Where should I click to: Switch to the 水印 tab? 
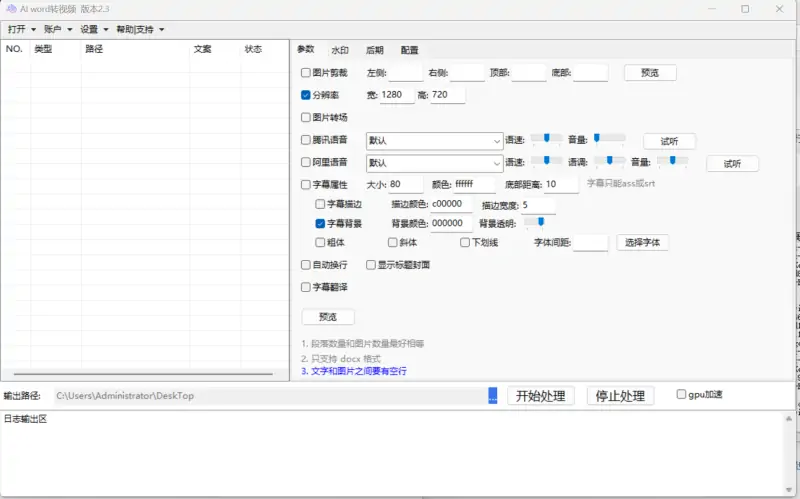tap(340, 50)
